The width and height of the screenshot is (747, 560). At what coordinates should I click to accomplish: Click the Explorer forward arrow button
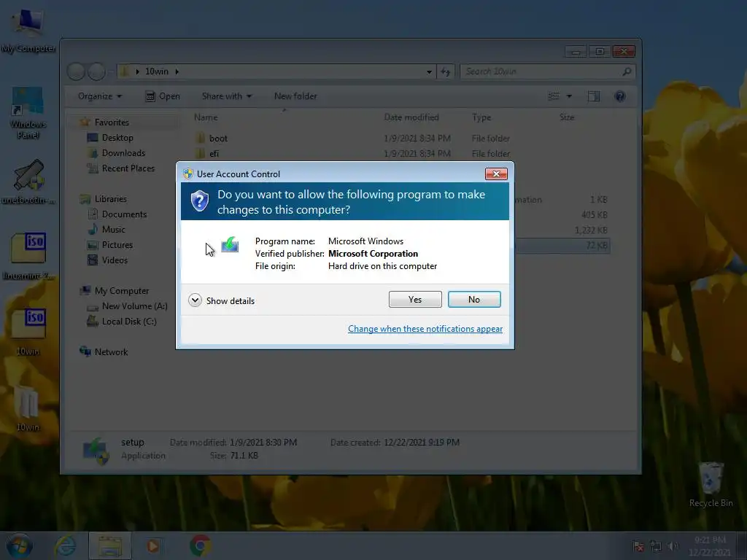point(97,71)
